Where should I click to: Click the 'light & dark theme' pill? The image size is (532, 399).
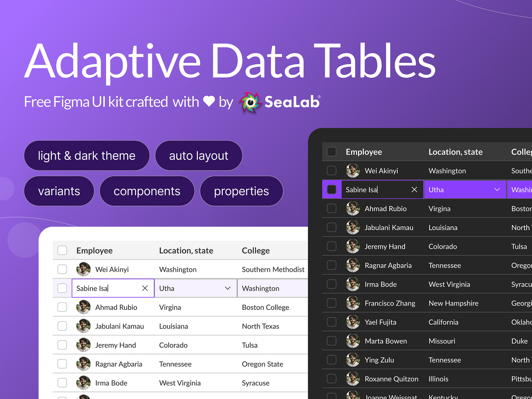click(x=87, y=156)
